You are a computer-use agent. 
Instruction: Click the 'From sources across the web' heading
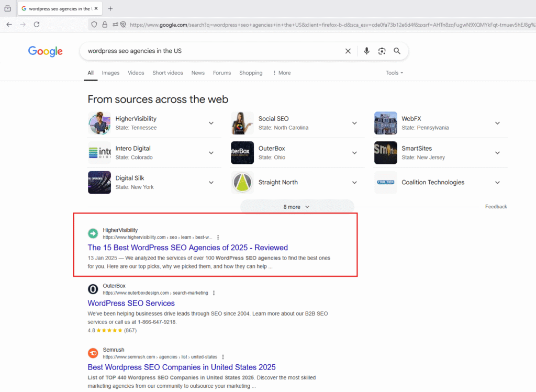click(x=158, y=99)
